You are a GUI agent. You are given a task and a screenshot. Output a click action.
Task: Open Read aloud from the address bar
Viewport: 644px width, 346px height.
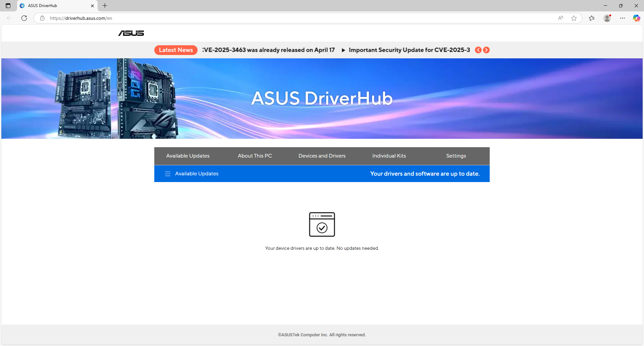[x=560, y=18]
